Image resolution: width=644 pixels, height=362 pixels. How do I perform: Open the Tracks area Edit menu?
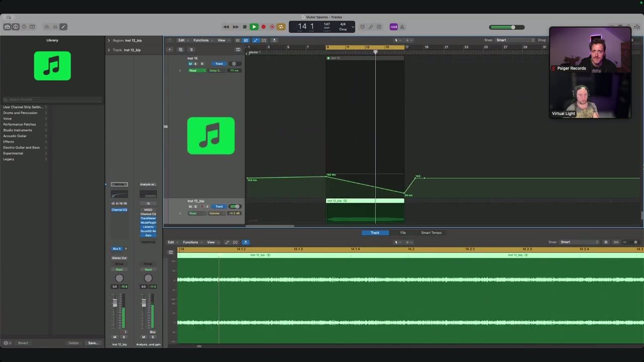pos(182,40)
